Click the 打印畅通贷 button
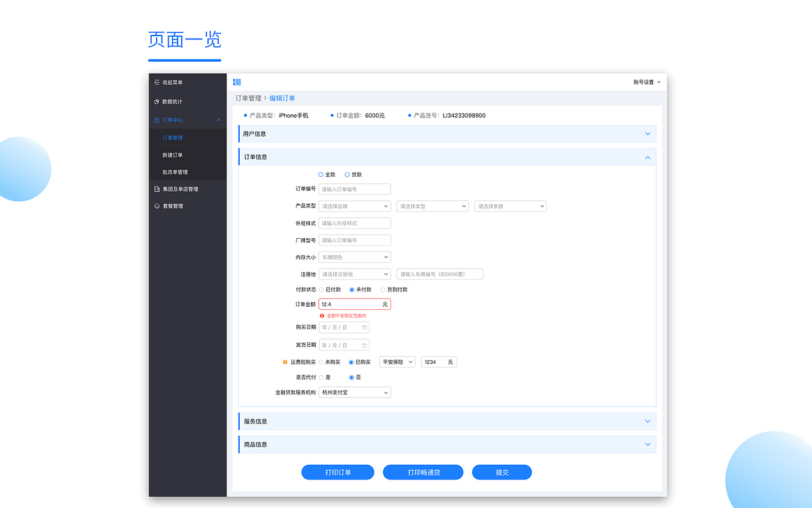812x508 pixels. (x=423, y=472)
